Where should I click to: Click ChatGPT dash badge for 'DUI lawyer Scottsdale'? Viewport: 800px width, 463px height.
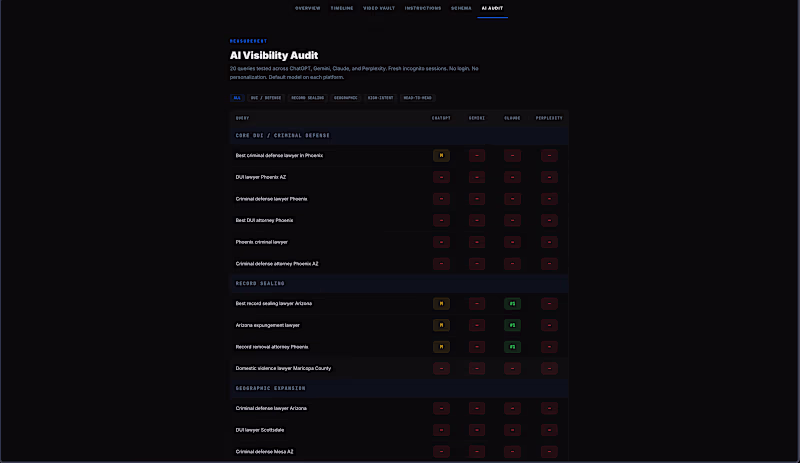(x=441, y=430)
